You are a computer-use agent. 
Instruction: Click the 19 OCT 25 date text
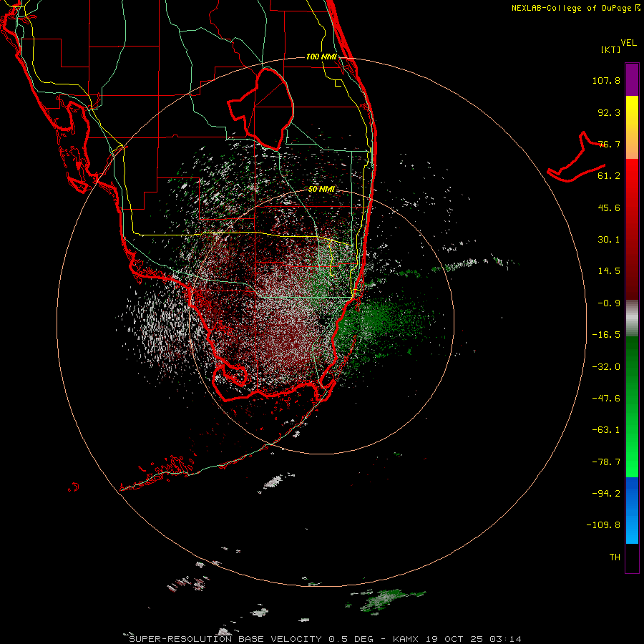[x=457, y=639]
